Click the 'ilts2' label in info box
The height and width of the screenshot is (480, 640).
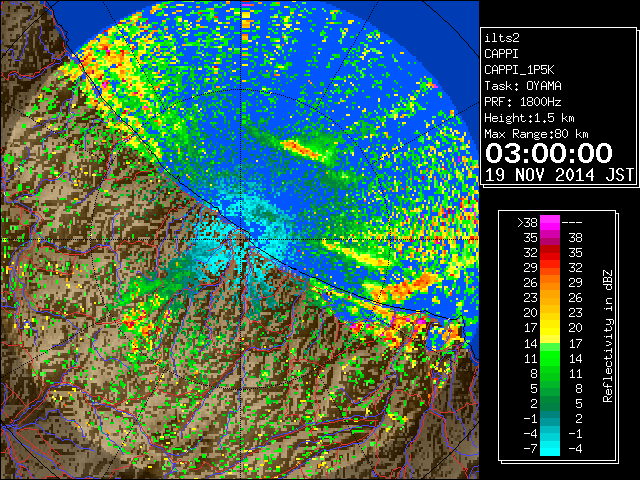pos(502,38)
